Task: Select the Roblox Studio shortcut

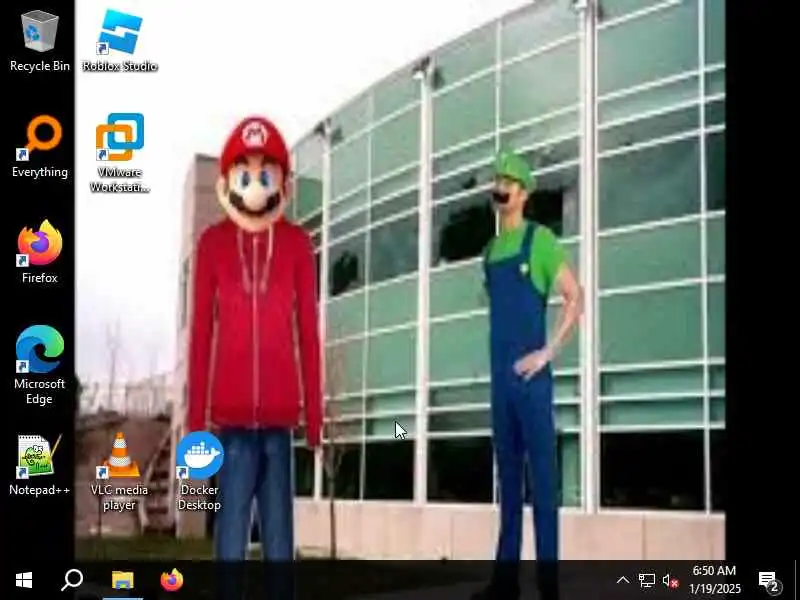Action: [120, 42]
